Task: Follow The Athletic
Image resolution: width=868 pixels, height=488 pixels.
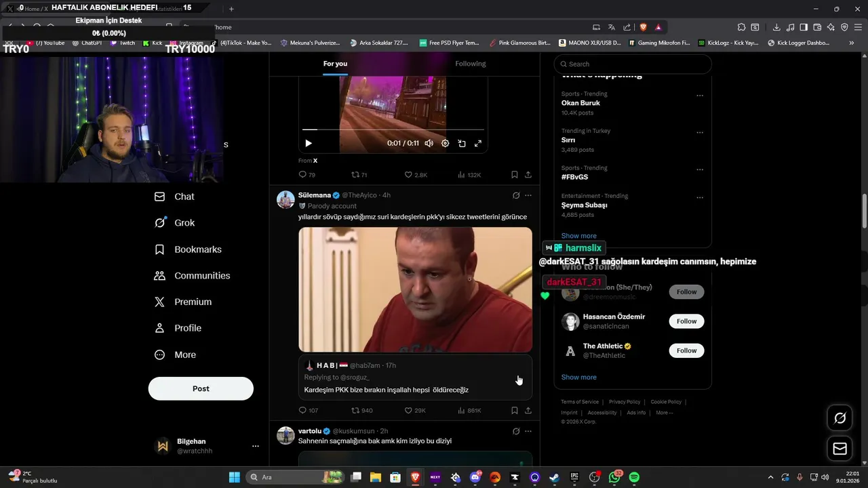Action: [686, 350]
